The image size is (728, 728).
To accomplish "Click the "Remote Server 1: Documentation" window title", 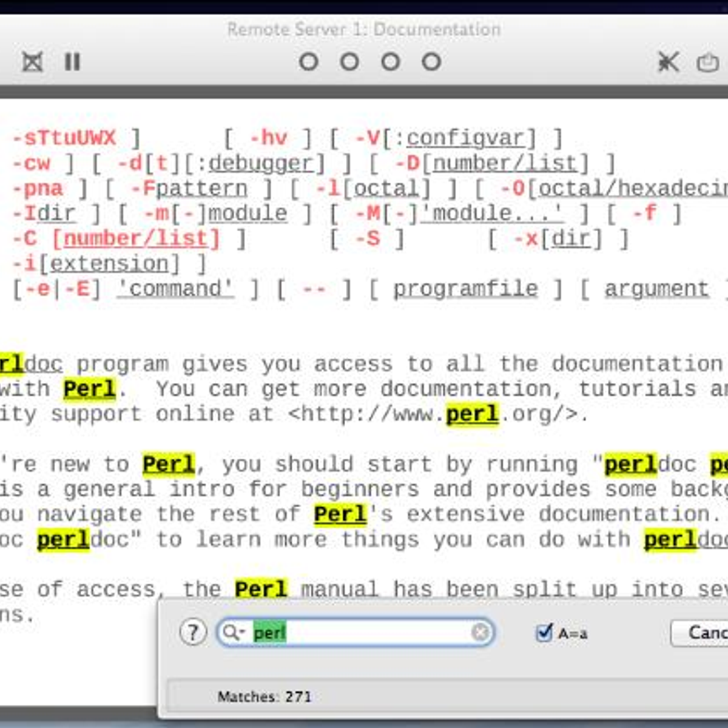I will pos(364,29).
